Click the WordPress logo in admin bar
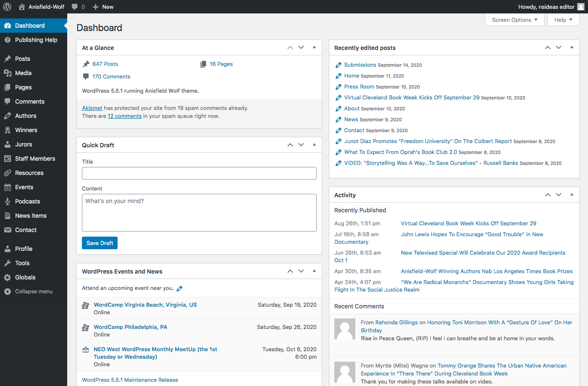 coord(7,7)
